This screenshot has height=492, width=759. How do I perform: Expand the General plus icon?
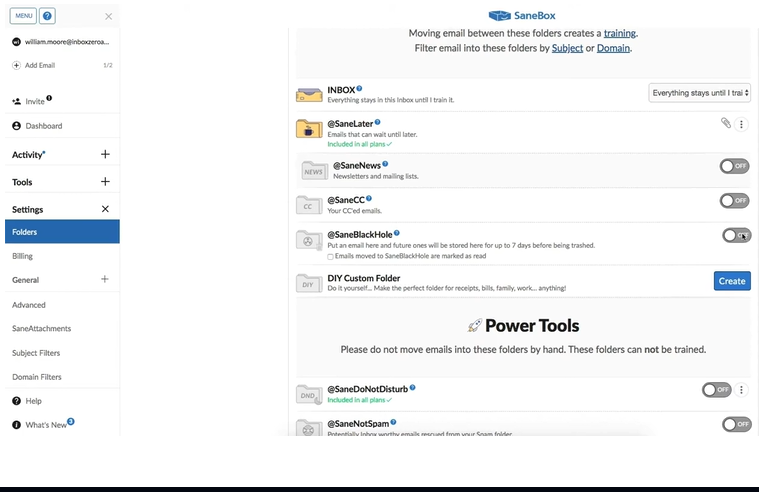click(105, 279)
